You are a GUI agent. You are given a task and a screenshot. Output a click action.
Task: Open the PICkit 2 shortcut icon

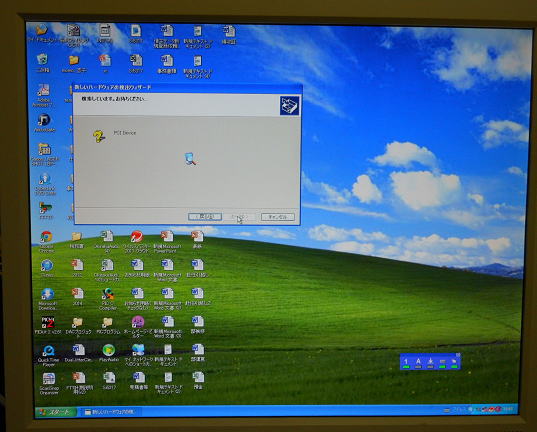click(x=48, y=322)
